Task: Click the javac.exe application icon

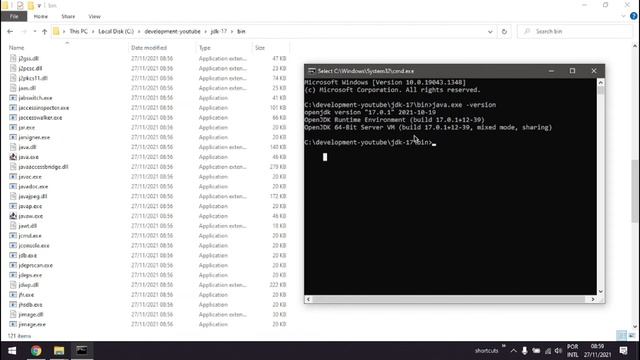Action: pos(13,177)
